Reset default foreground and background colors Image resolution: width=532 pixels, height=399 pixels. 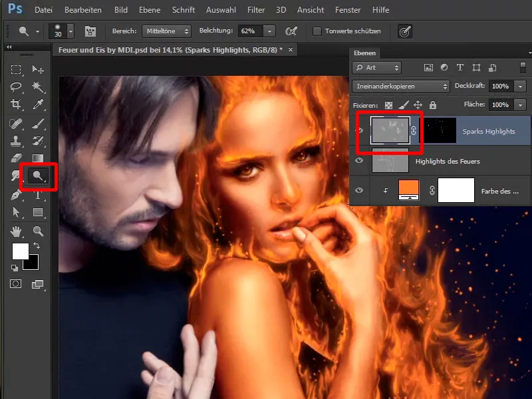pos(14,268)
